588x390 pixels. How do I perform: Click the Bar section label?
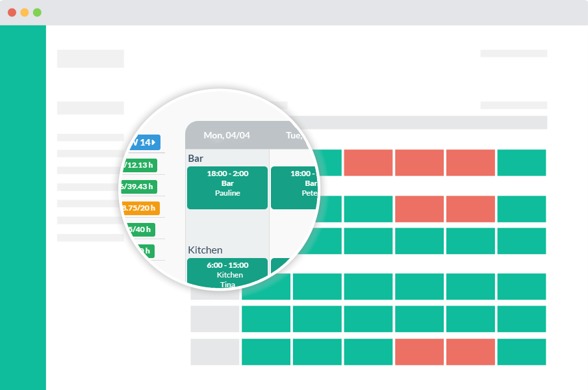(x=196, y=158)
